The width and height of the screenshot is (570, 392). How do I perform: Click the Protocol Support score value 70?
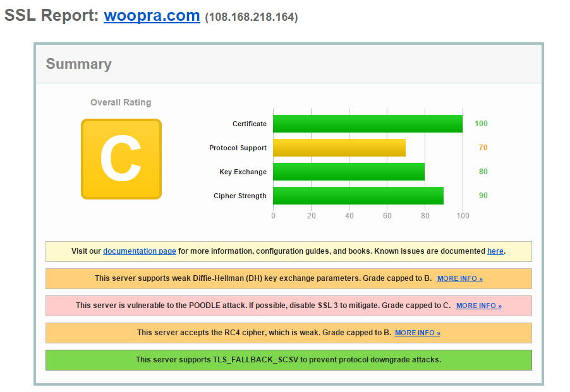pyautogui.click(x=483, y=148)
